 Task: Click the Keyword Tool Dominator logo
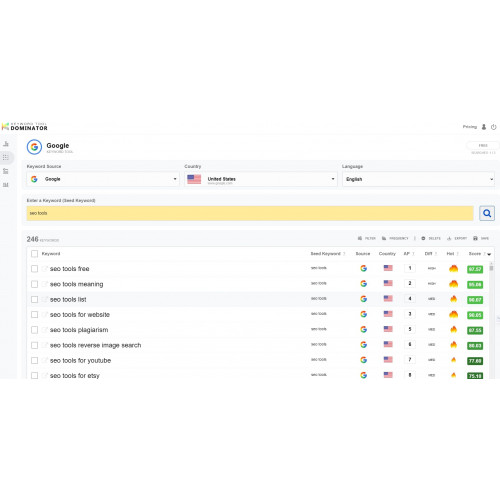[25, 126]
